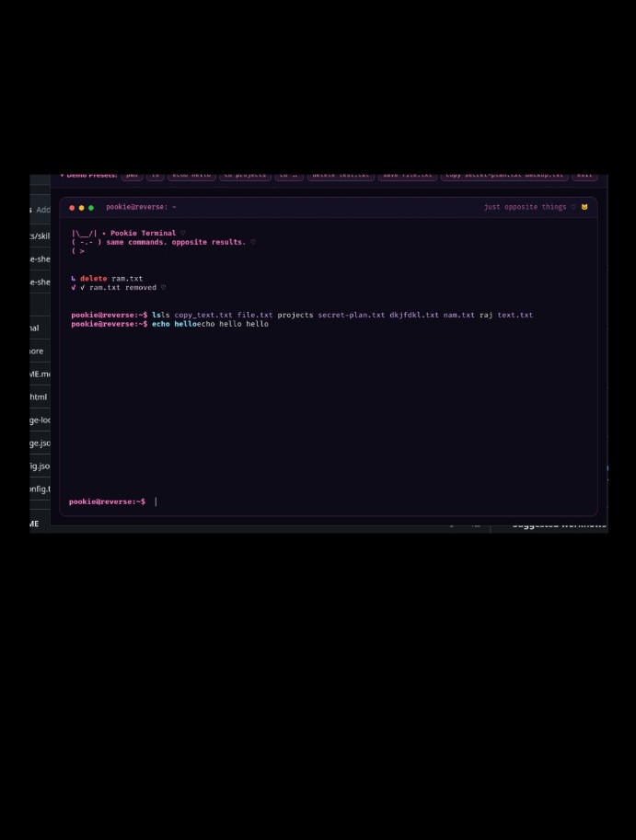Screen dimensions: 636x840
Task: Run the 'echo hello' demo preset
Action: coord(191,176)
